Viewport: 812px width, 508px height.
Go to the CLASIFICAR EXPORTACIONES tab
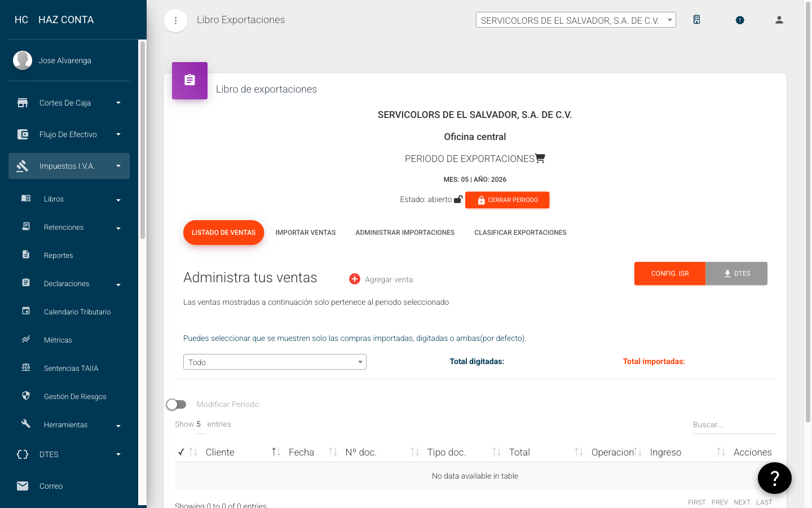pyautogui.click(x=520, y=233)
